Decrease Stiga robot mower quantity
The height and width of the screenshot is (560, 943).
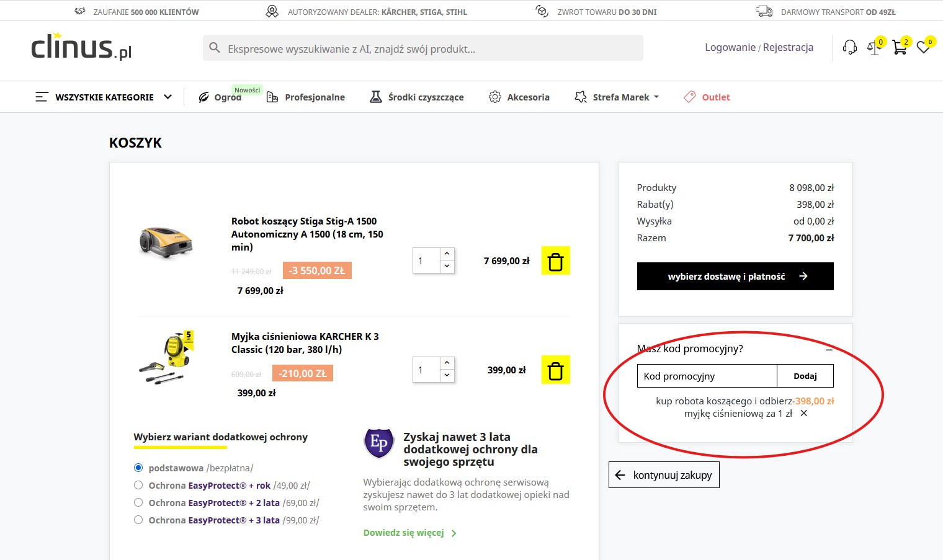tap(447, 267)
